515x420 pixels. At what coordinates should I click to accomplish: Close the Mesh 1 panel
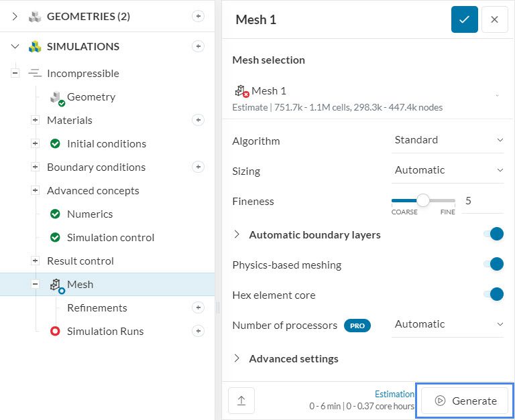point(494,19)
